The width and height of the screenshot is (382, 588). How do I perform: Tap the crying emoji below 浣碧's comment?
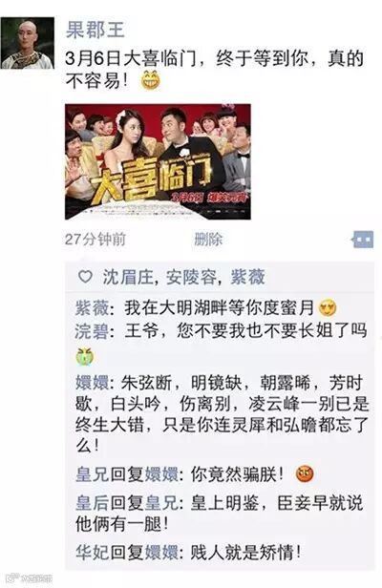tap(84, 356)
